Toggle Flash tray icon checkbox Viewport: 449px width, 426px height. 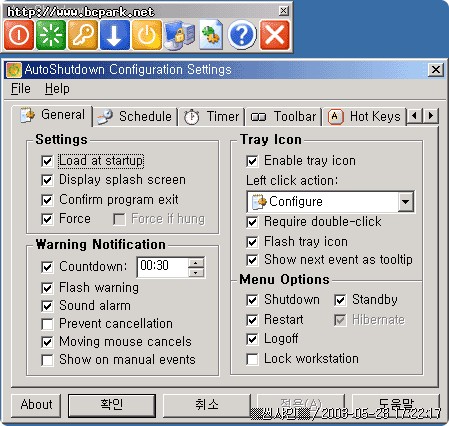252,242
